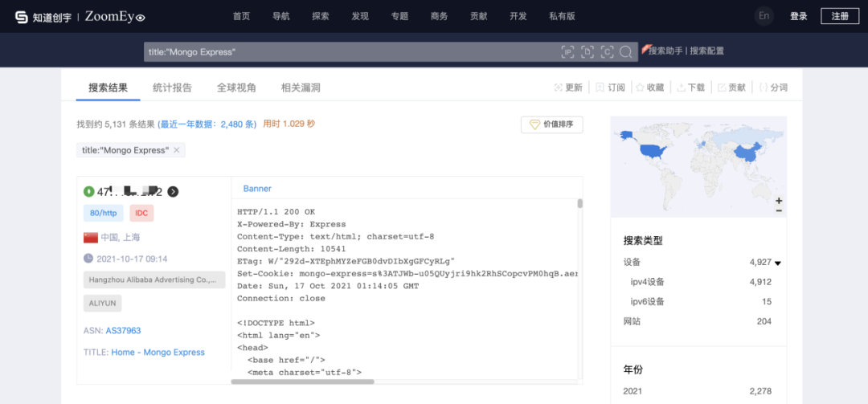Image resolution: width=868 pixels, height=404 pixels.
Task: Click the IP search icon in search bar
Action: point(568,52)
